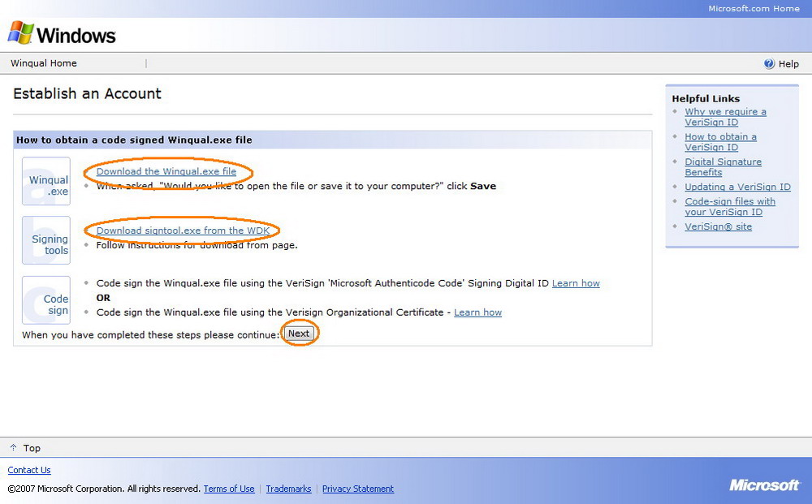Click the blue Help question mark icon
The height and width of the screenshot is (504, 812).
[x=769, y=63]
